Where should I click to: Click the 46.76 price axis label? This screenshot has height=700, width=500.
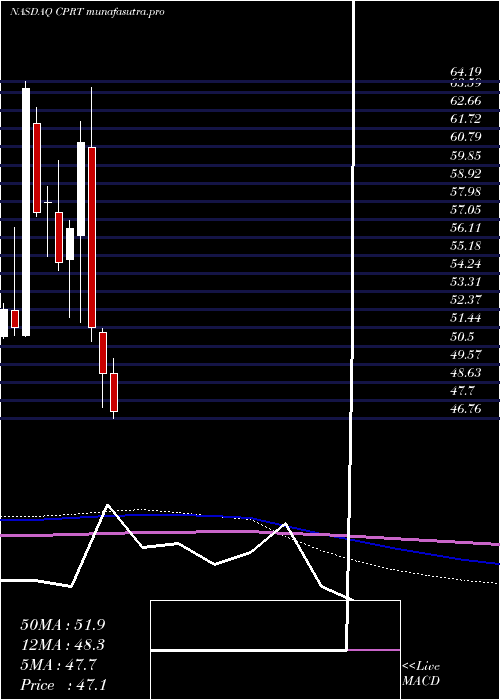pyautogui.click(x=465, y=409)
